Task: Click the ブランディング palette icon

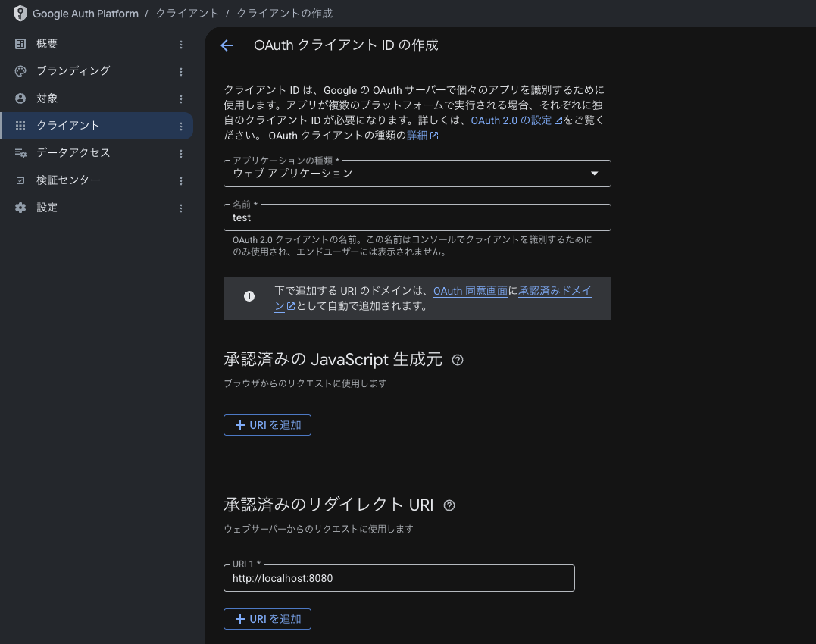Action: tap(20, 71)
